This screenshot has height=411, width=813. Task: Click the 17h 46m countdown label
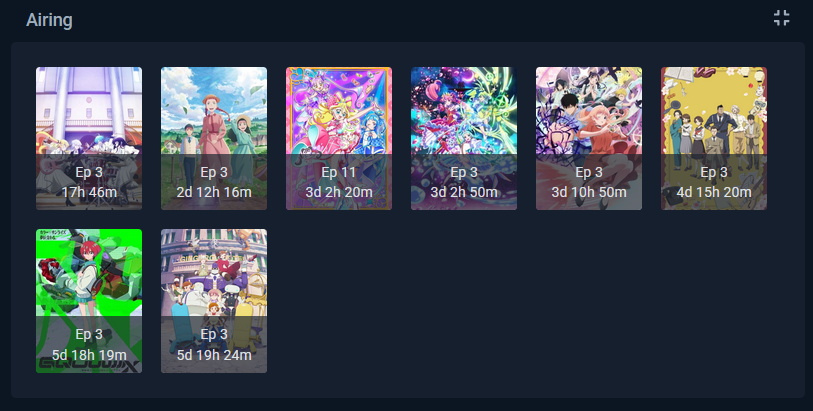[89, 192]
